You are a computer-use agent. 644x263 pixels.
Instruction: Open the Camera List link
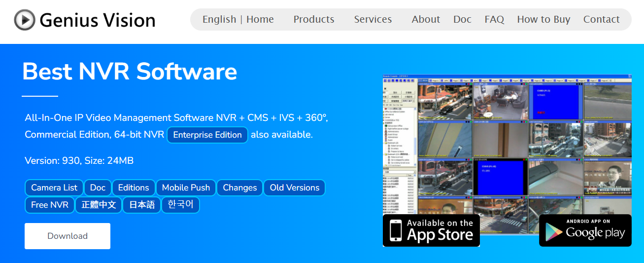coord(54,188)
